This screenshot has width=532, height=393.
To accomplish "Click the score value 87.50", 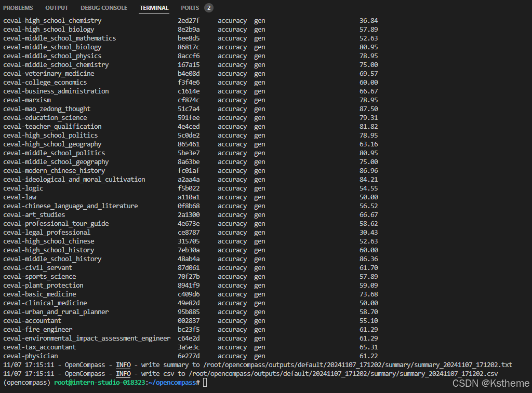I will coord(368,109).
